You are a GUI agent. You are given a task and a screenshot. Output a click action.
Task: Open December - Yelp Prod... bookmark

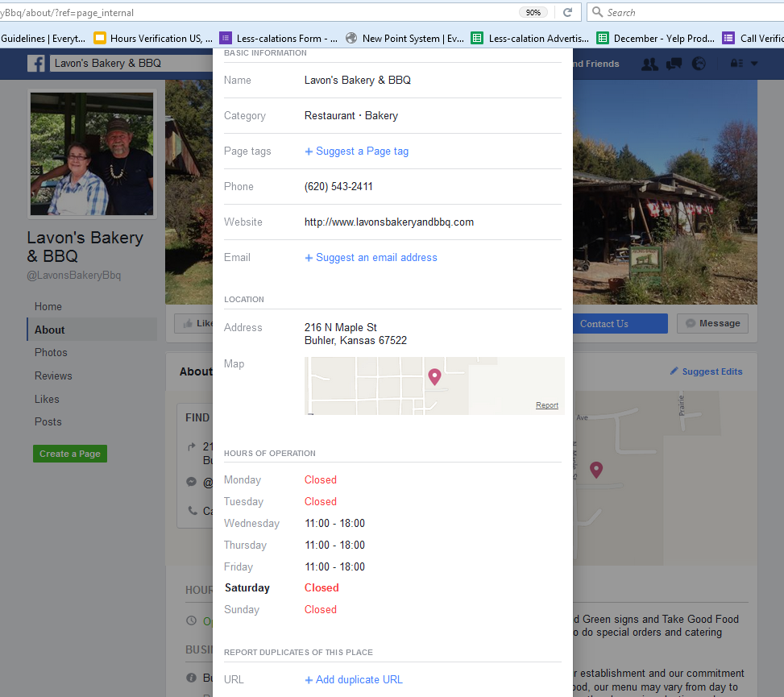656,38
